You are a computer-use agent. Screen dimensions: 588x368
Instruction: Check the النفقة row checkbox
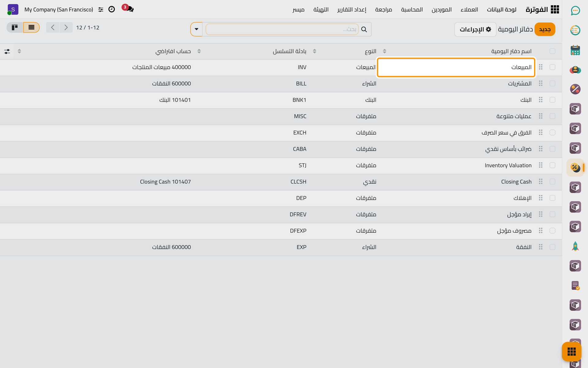(x=552, y=247)
